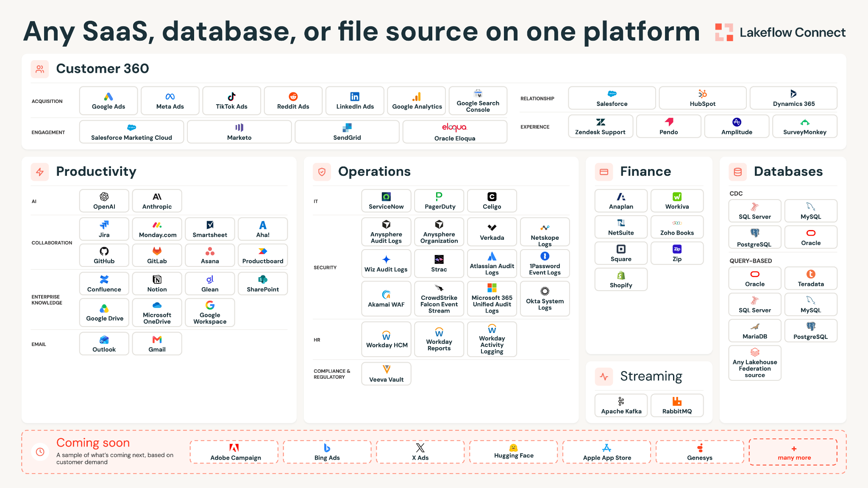Click the LinkedIn Ads logo icon
Viewport: 868px width, 488px height.
point(355,97)
